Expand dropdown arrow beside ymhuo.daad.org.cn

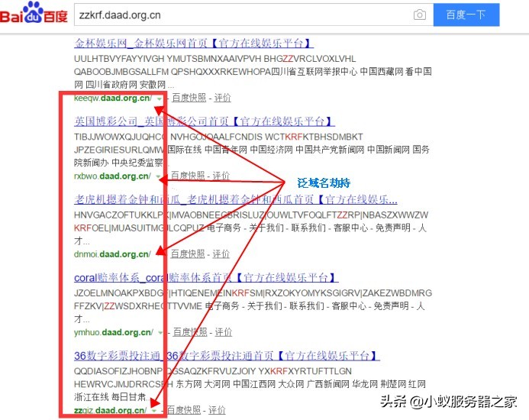tap(160, 333)
